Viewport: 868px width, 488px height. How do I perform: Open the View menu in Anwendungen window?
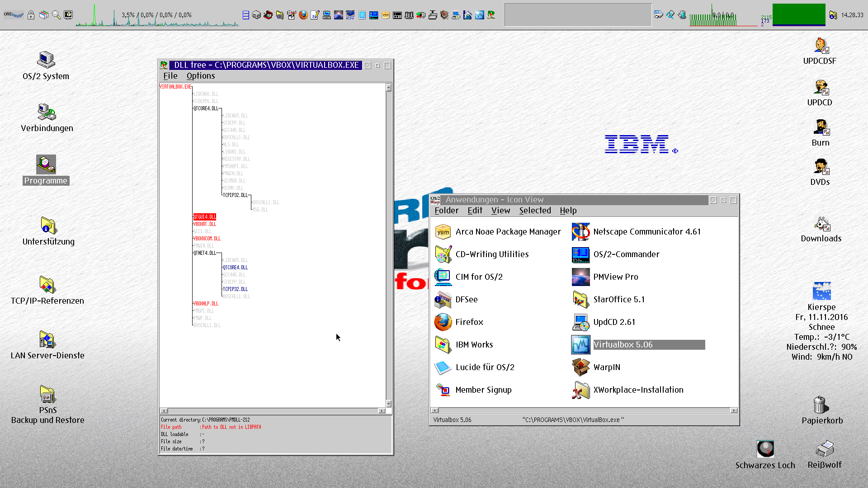500,211
